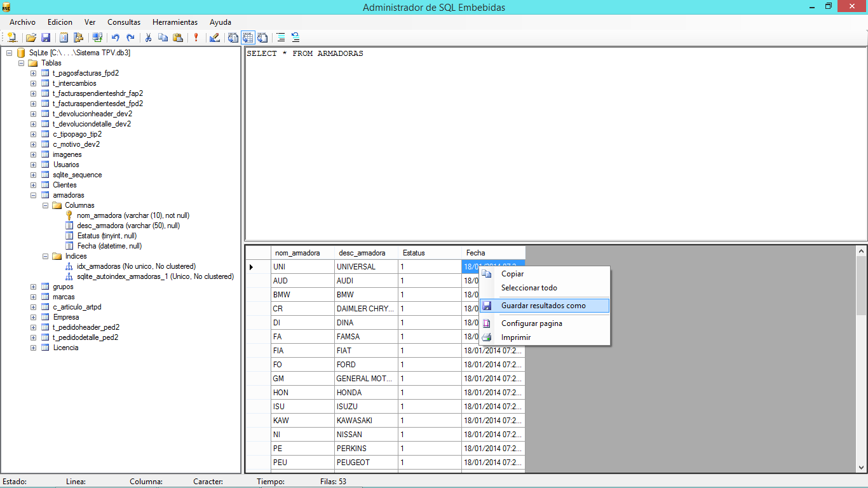Collapse the Indices folder node

pos(45,256)
